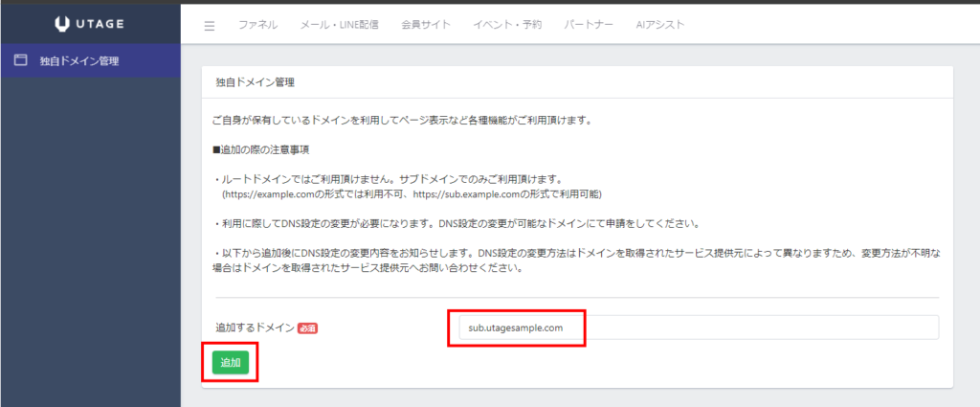Click the ご自身が保有しているドメイン intro sentence
Image resolution: width=980 pixels, height=407 pixels.
click(402, 121)
